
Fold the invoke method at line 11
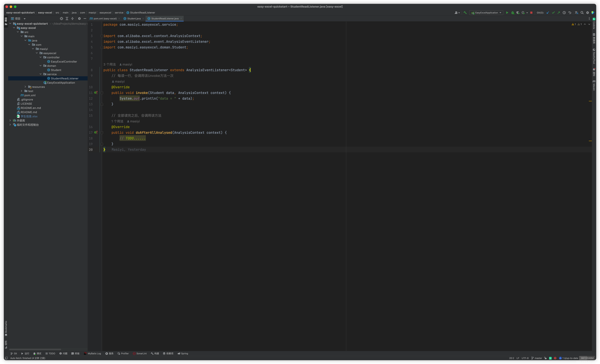[102, 93]
